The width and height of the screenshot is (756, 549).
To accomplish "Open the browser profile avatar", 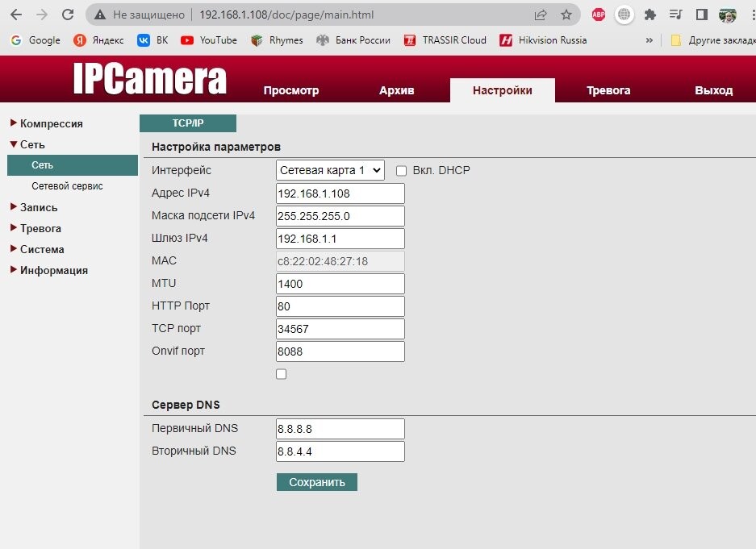I will 728,15.
